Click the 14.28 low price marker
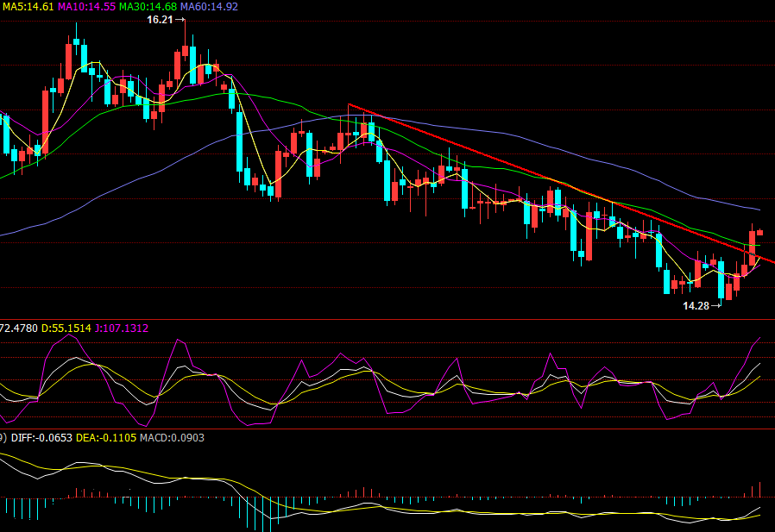The height and width of the screenshot is (532, 775). [696, 306]
